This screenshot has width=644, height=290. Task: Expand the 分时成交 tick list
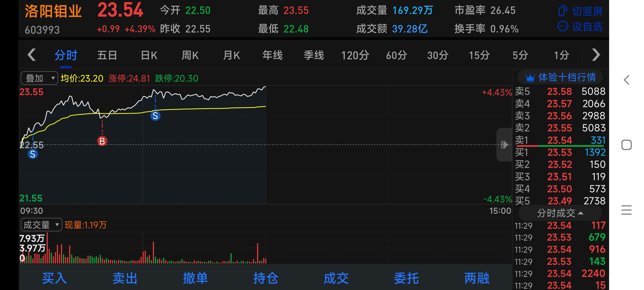(x=560, y=213)
